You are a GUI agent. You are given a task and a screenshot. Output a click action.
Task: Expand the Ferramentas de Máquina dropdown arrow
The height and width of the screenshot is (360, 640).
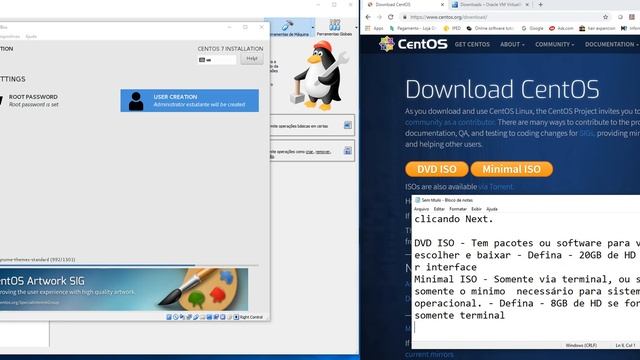coord(313,28)
